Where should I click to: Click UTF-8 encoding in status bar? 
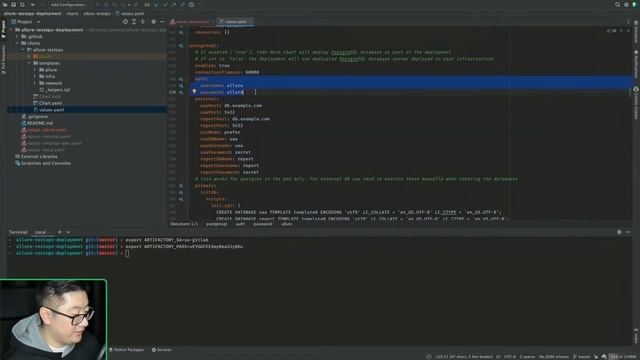point(509,357)
